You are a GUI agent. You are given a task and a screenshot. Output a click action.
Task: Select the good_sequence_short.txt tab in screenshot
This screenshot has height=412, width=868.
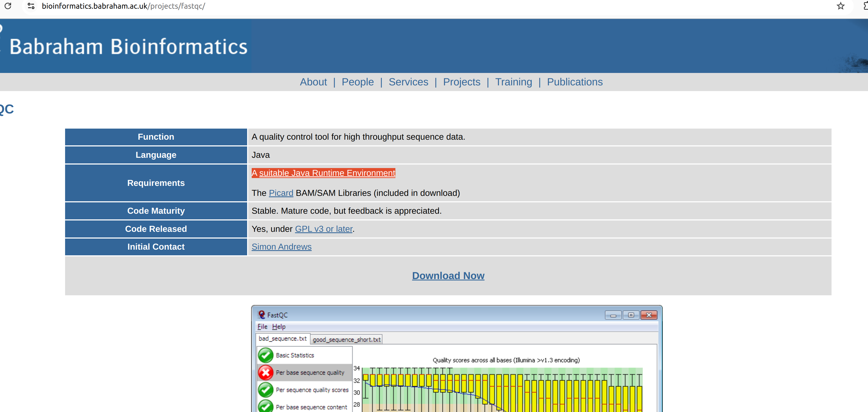(346, 340)
